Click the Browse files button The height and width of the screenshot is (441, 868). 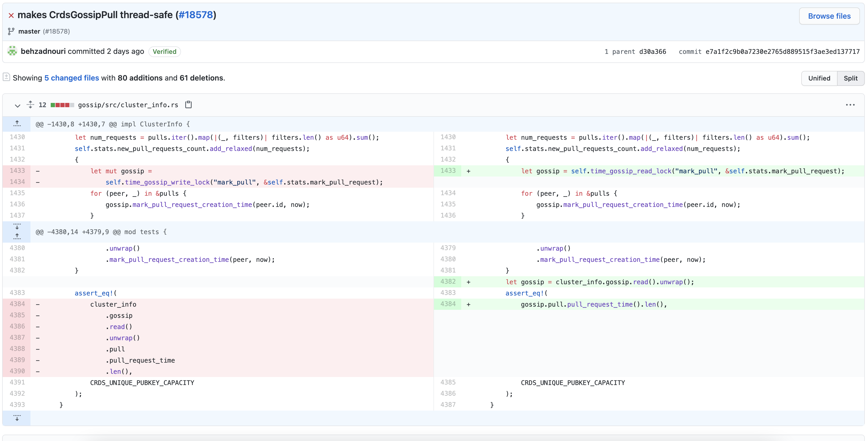(829, 16)
